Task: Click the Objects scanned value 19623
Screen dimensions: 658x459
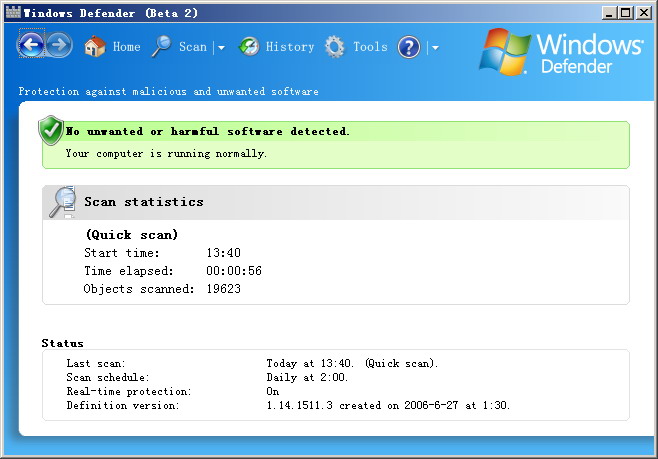Action: click(223, 289)
